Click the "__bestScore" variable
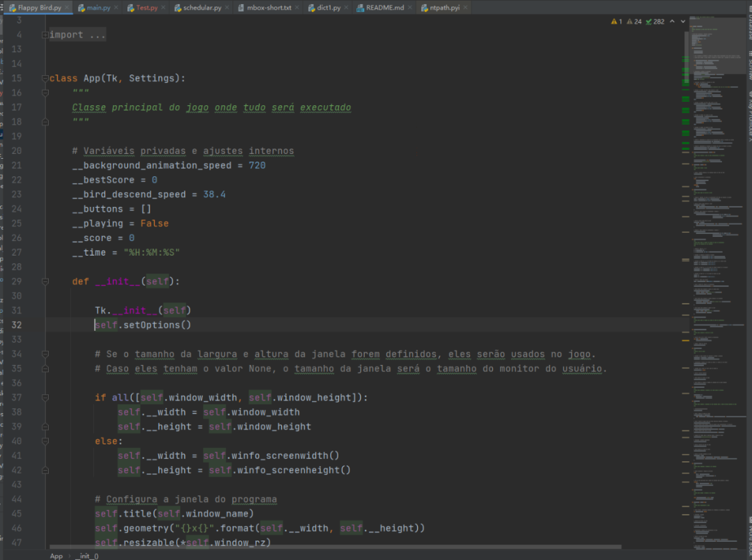 coord(103,180)
